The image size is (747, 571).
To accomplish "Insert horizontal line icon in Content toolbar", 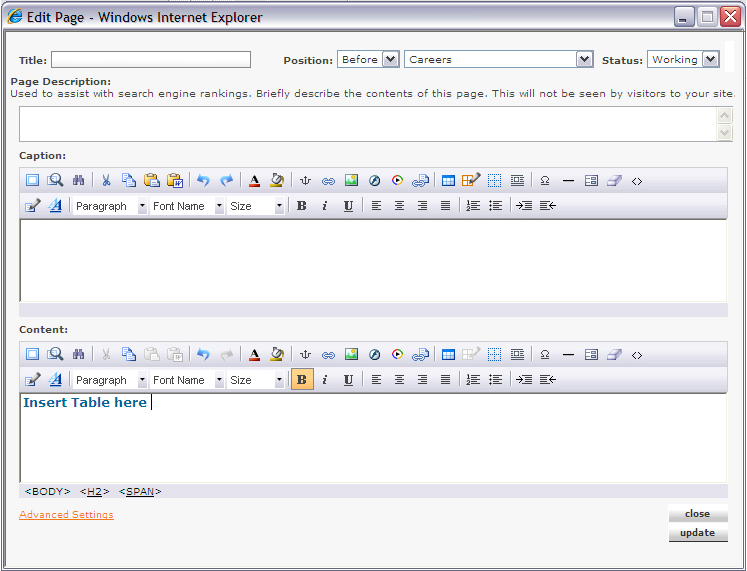I will tap(568, 354).
